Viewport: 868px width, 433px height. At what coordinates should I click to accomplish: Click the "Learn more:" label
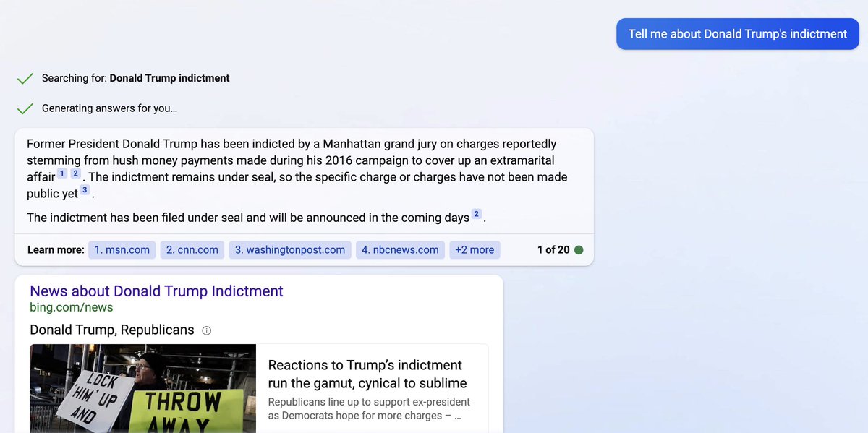pos(55,249)
